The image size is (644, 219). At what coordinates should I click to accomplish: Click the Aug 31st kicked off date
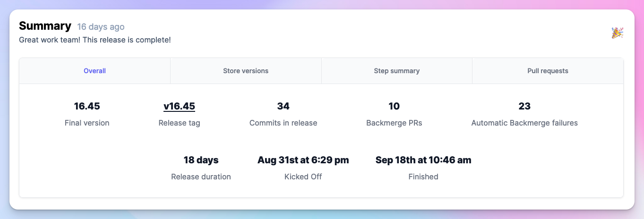point(303,160)
